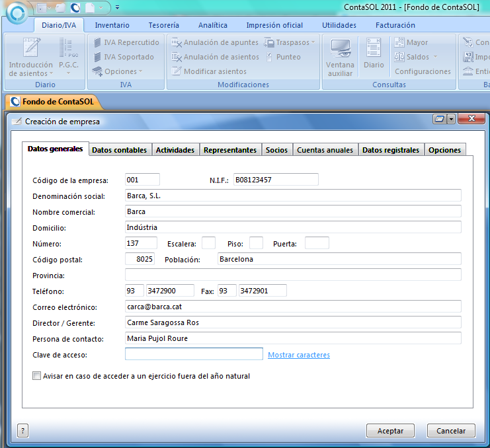Open the Tesorería ribbon tab
This screenshot has height=448, width=490.
point(163,25)
